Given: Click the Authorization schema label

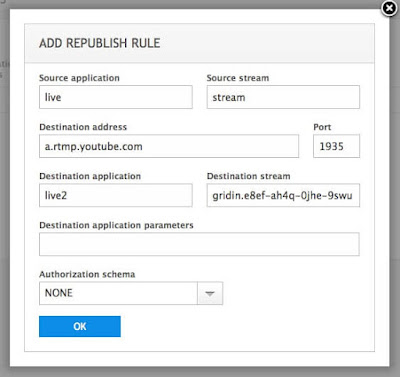Looking at the screenshot, I should (x=87, y=274).
